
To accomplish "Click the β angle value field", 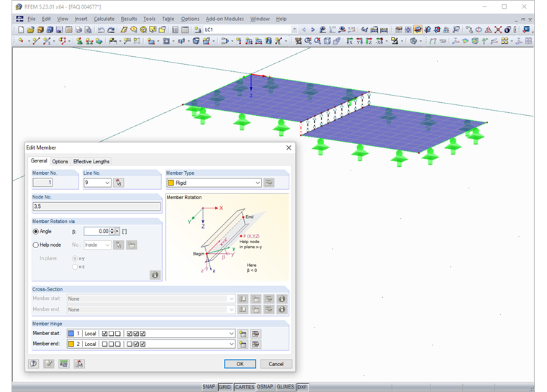I will click(97, 231).
